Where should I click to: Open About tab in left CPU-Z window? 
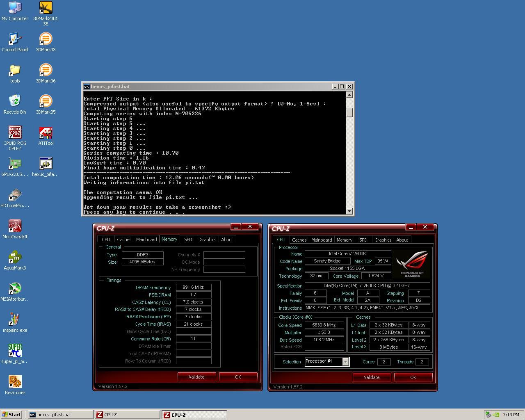(227, 240)
